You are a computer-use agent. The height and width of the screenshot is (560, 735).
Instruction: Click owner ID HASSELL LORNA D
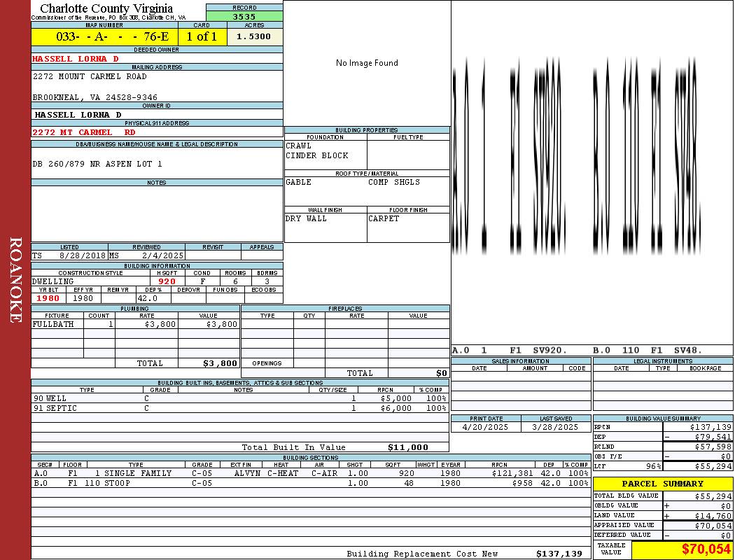click(78, 115)
